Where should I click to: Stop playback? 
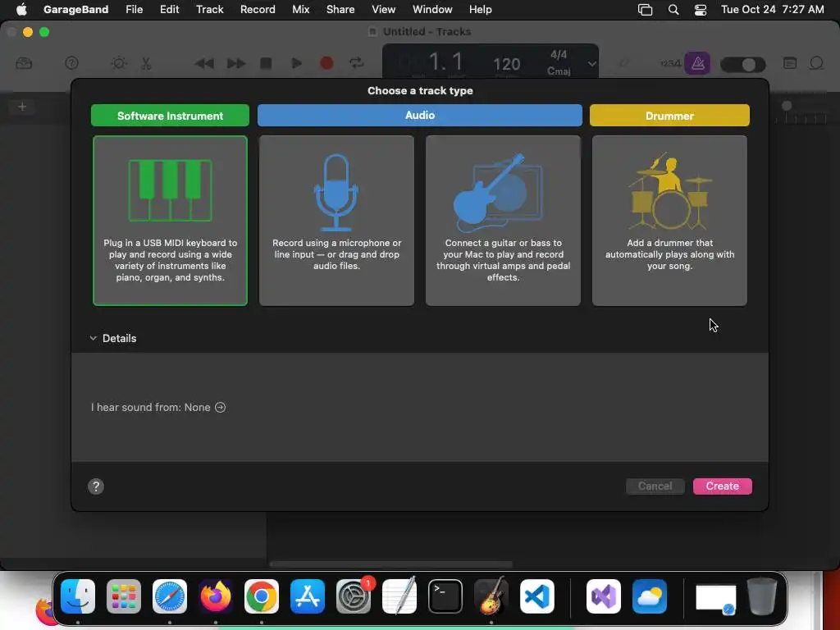coord(266,64)
